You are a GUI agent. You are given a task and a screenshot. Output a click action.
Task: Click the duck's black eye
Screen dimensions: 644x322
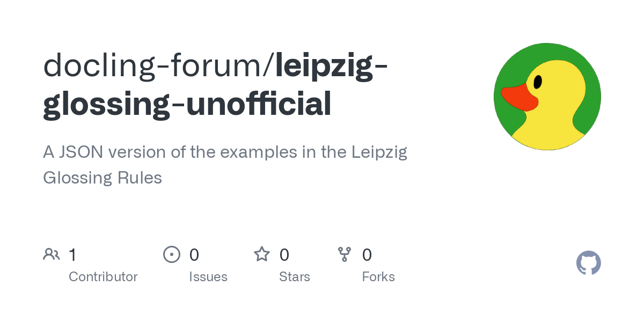tap(538, 82)
